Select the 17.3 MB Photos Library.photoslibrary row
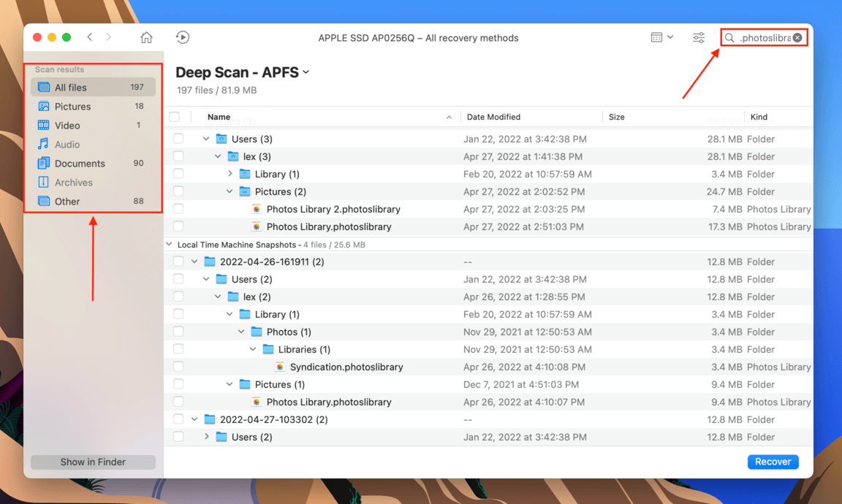The height and width of the screenshot is (504, 842). pyautogui.click(x=489, y=227)
